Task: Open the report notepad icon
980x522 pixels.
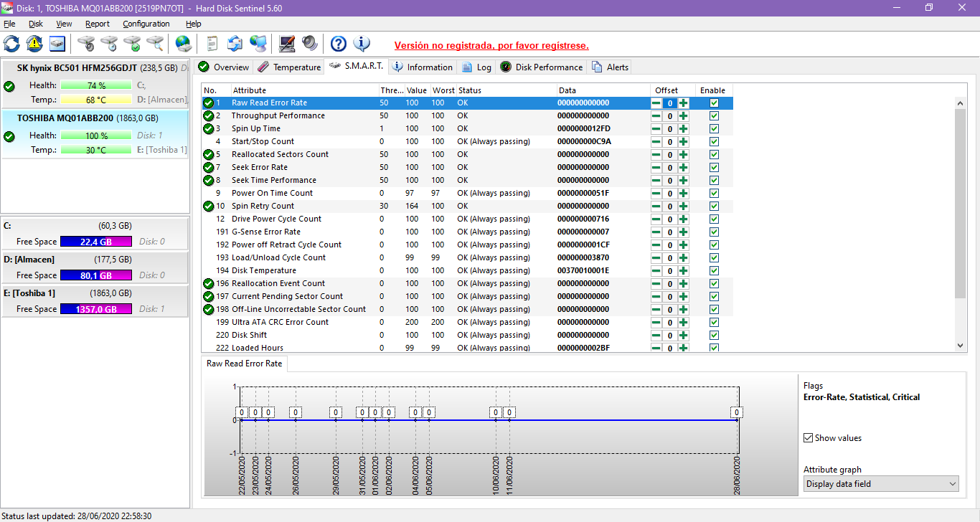Action: [212, 44]
